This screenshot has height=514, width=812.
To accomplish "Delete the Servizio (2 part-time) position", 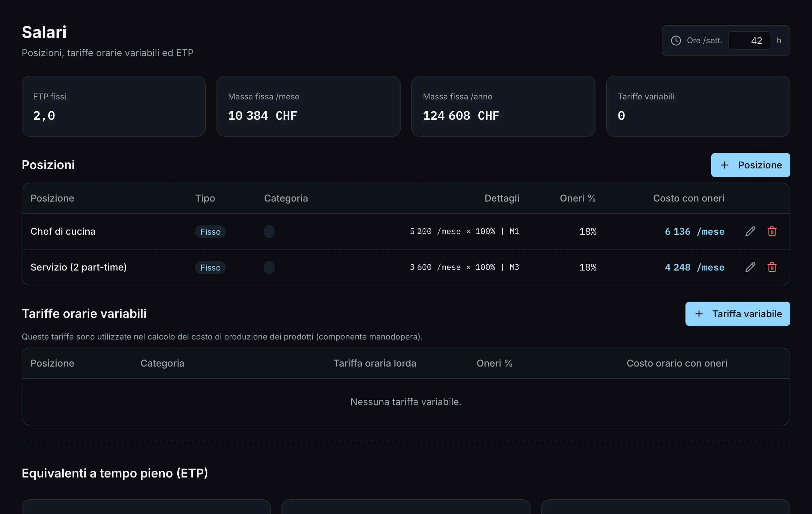I will 772,267.
